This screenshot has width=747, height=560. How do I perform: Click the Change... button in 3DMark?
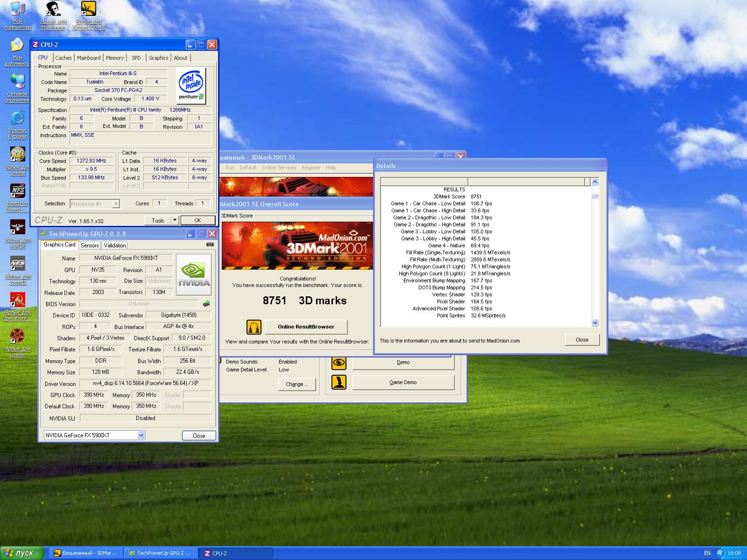[x=297, y=384]
